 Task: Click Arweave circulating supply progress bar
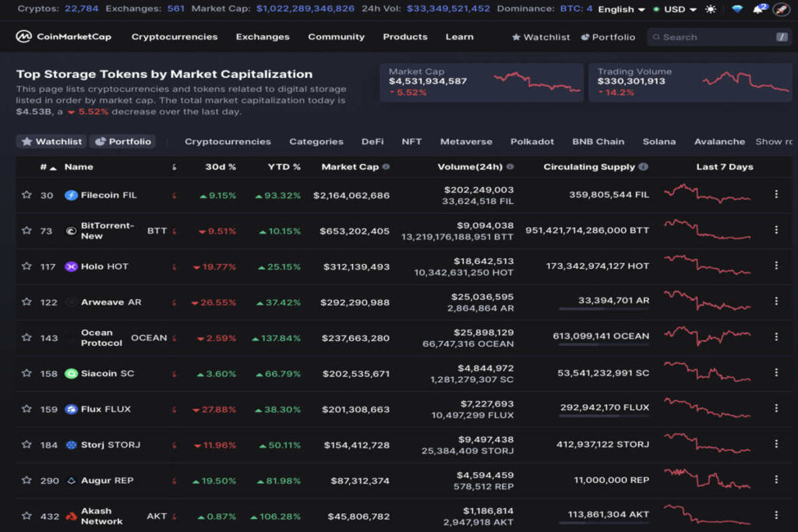(604, 308)
